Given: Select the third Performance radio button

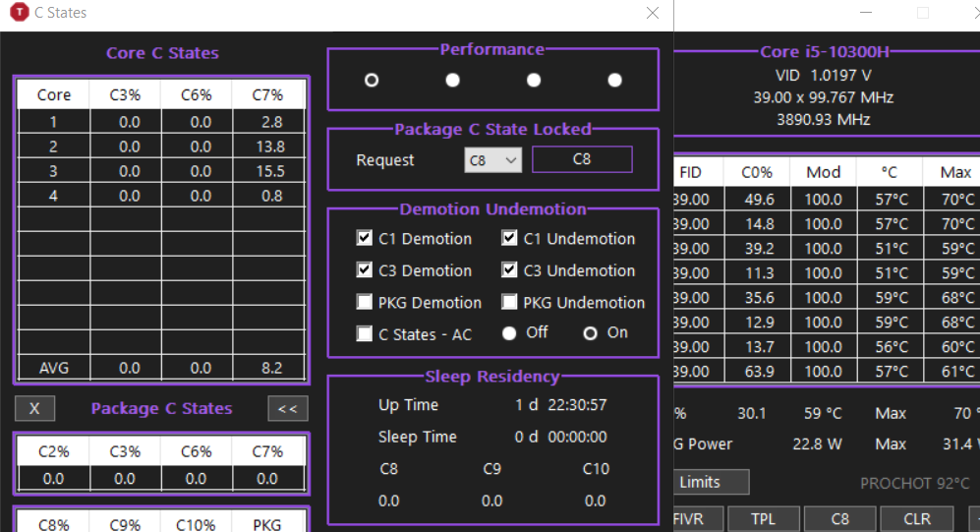Looking at the screenshot, I should (x=534, y=80).
